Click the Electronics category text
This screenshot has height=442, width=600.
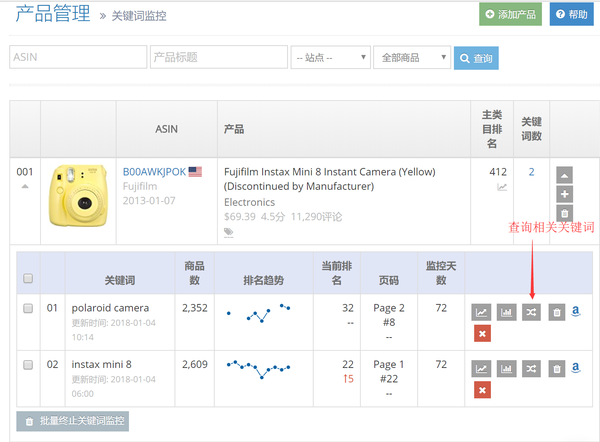tap(249, 202)
